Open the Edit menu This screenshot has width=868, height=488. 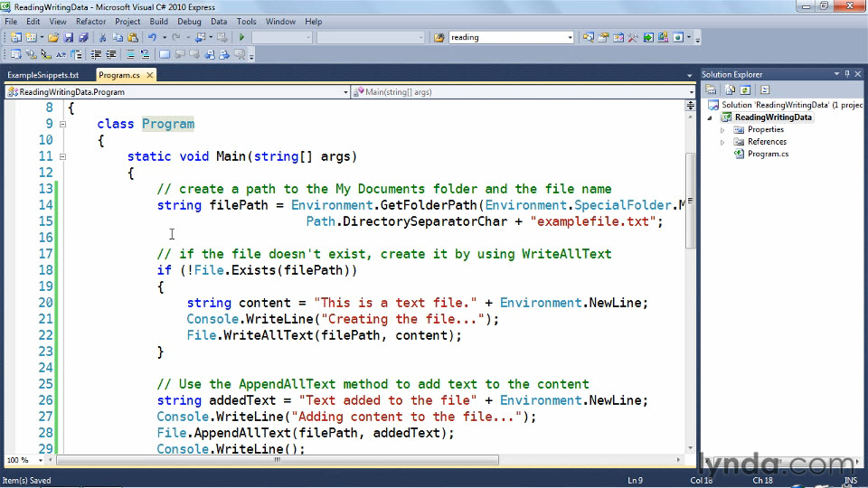tap(33, 22)
